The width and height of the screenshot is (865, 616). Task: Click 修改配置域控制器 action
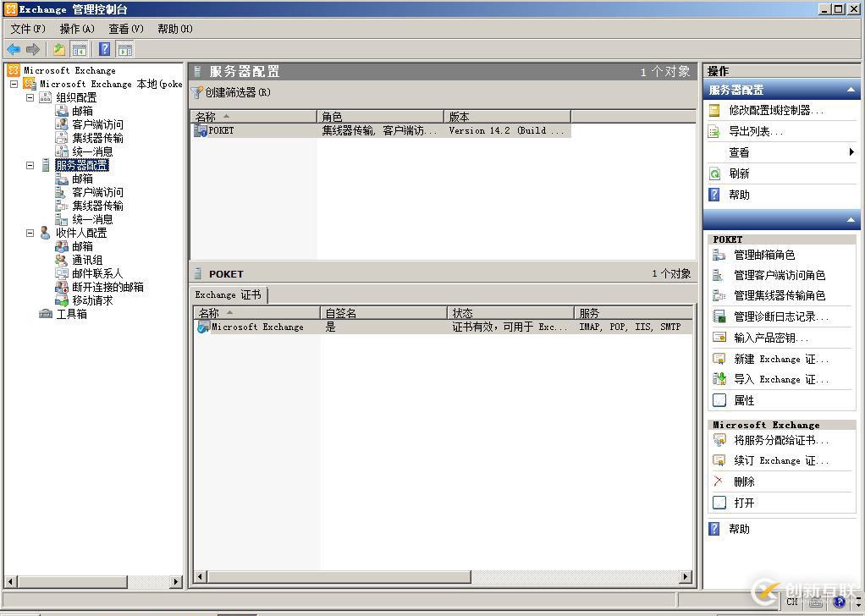[776, 110]
